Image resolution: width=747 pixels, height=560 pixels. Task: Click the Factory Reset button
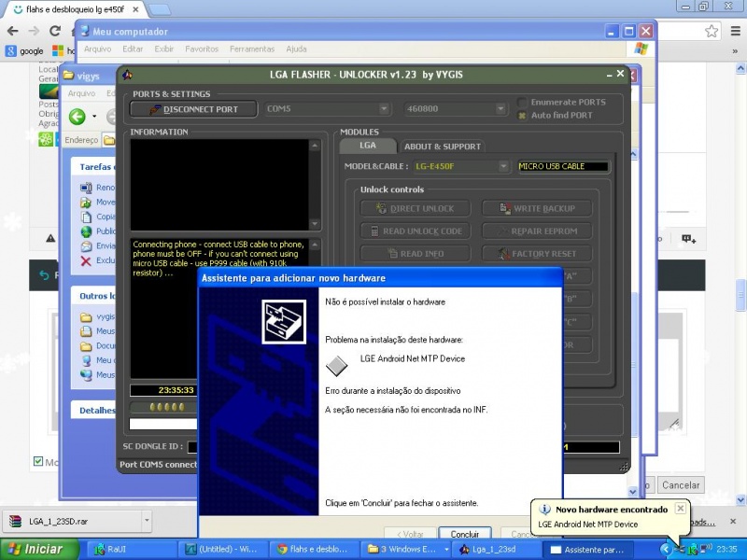(x=537, y=253)
